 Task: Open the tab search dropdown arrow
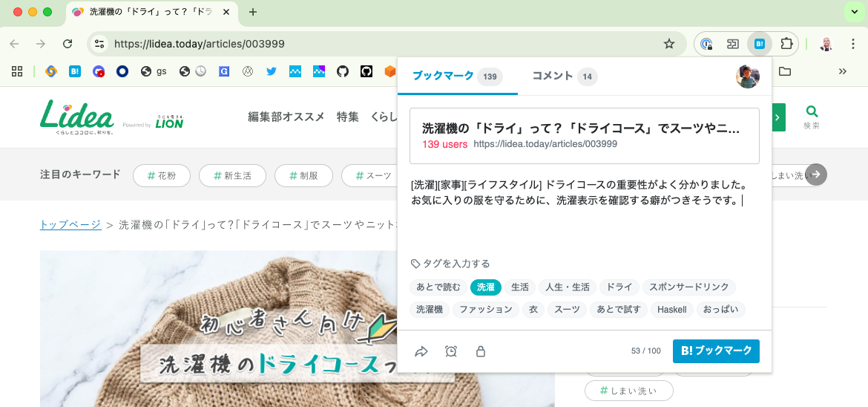[853, 12]
